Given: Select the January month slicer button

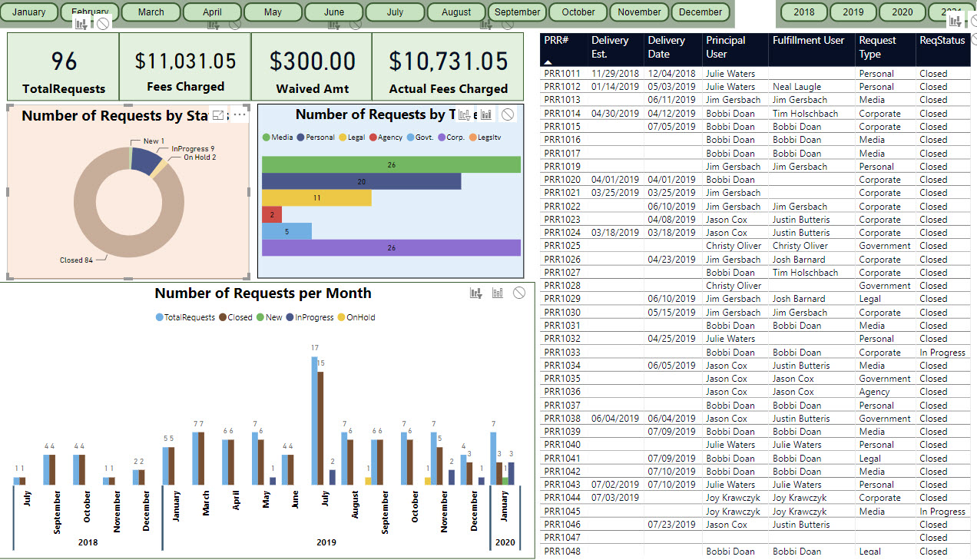Looking at the screenshot, I should (x=29, y=12).
